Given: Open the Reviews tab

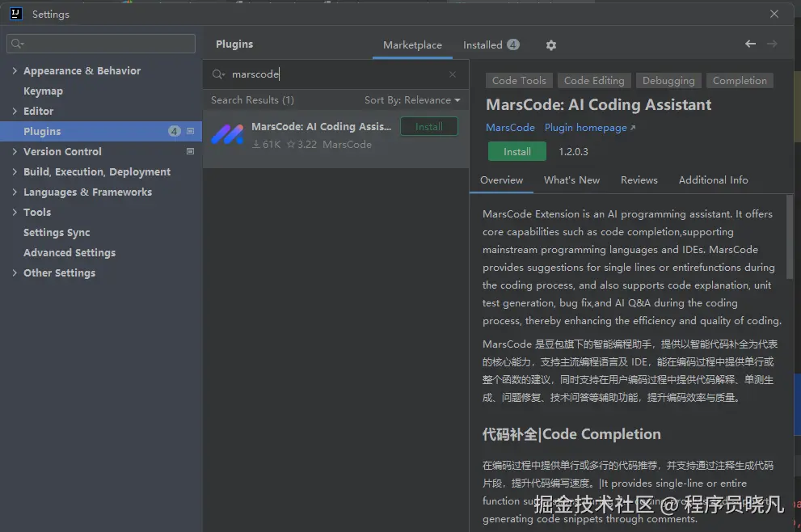Looking at the screenshot, I should pos(639,179).
